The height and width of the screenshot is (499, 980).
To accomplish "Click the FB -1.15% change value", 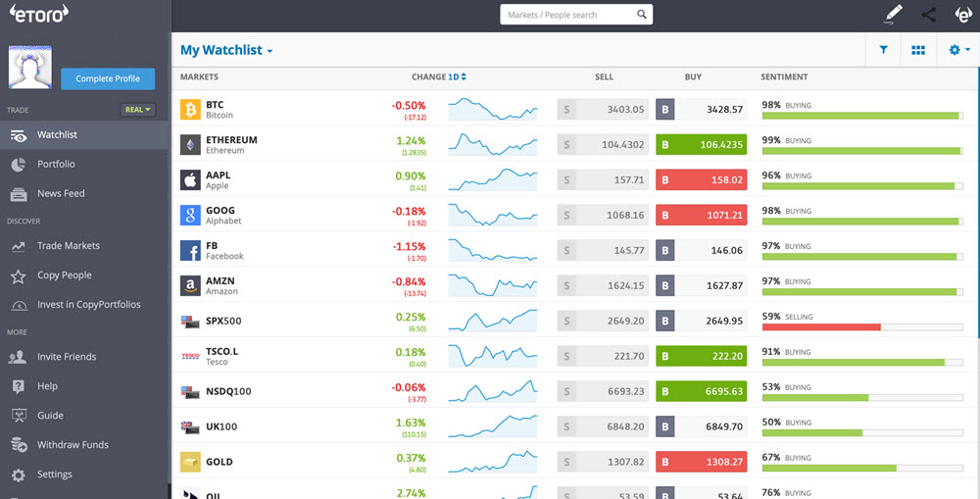I will tap(409, 246).
